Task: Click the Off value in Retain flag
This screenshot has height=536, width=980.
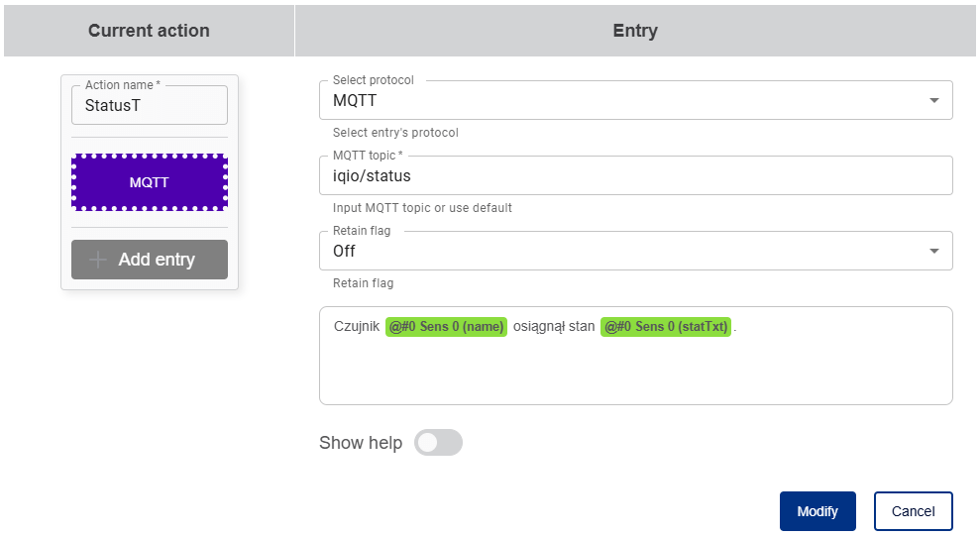Action: pos(344,251)
